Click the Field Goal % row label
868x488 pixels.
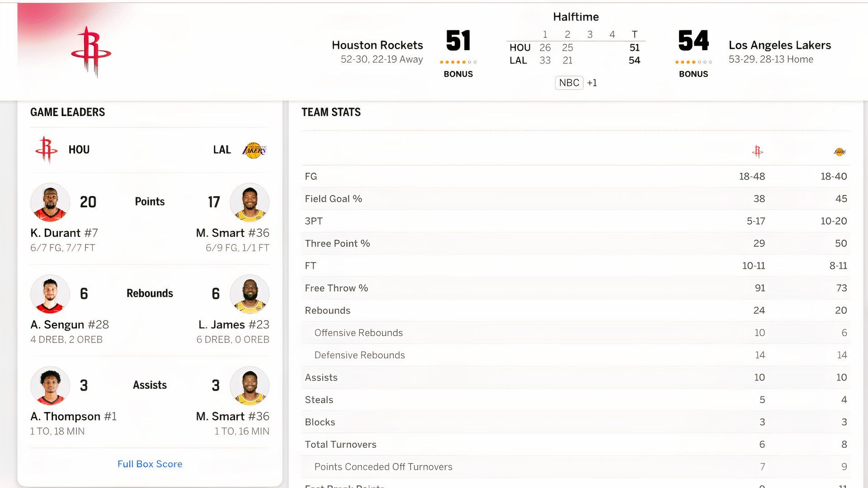coord(333,199)
